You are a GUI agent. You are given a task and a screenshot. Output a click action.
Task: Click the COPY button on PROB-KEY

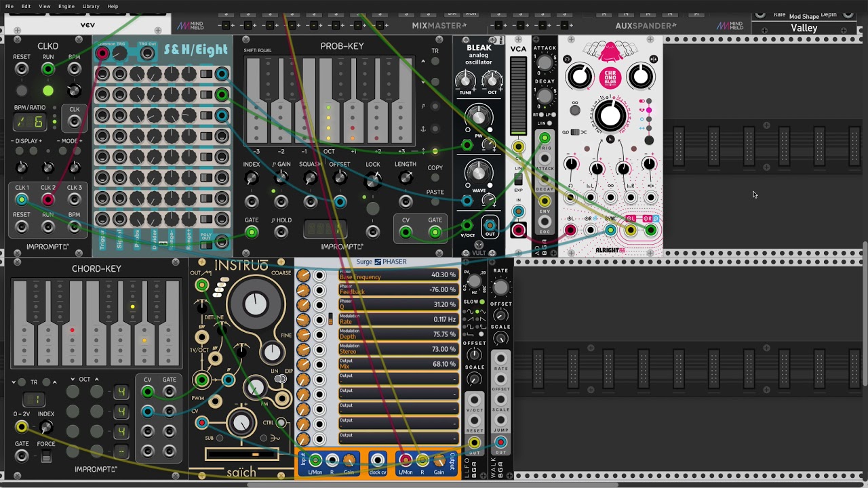click(x=435, y=179)
